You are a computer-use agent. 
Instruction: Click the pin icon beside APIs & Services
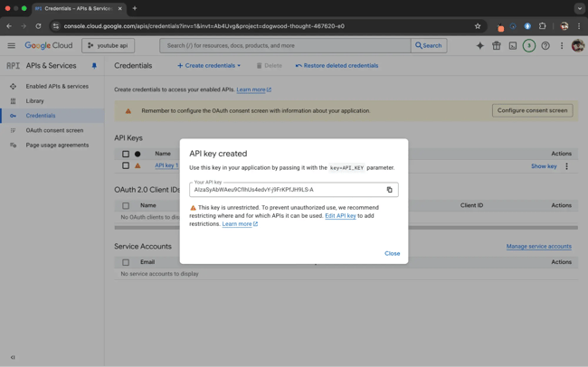[94, 66]
